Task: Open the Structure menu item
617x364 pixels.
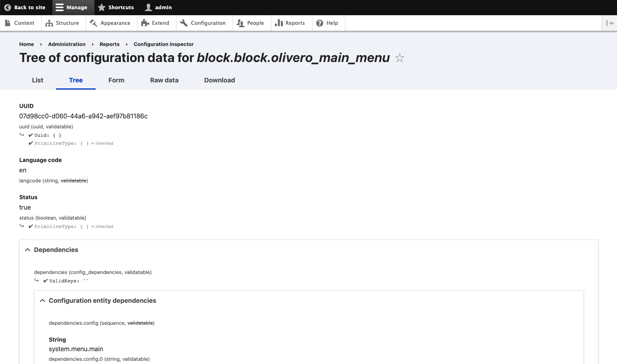Action: (62, 23)
